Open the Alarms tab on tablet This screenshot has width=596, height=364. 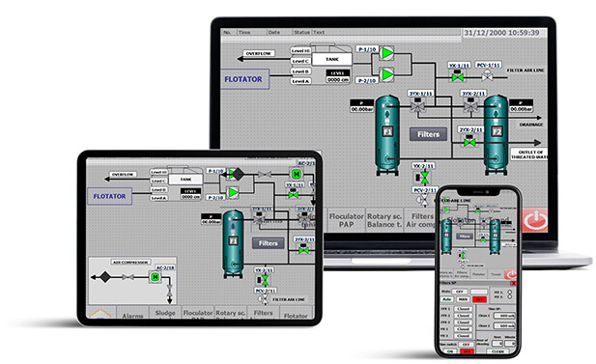pyautogui.click(x=132, y=316)
